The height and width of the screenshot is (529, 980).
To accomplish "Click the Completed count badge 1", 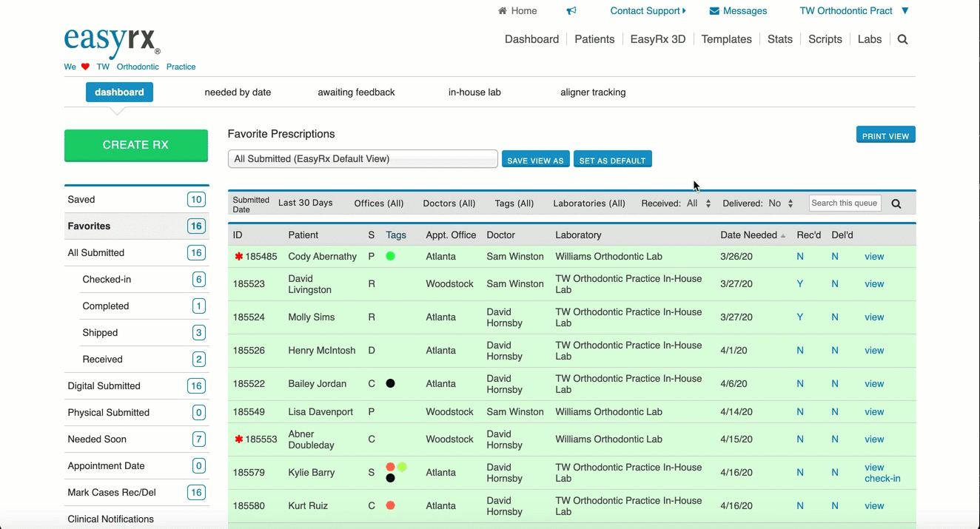I will pyautogui.click(x=199, y=306).
